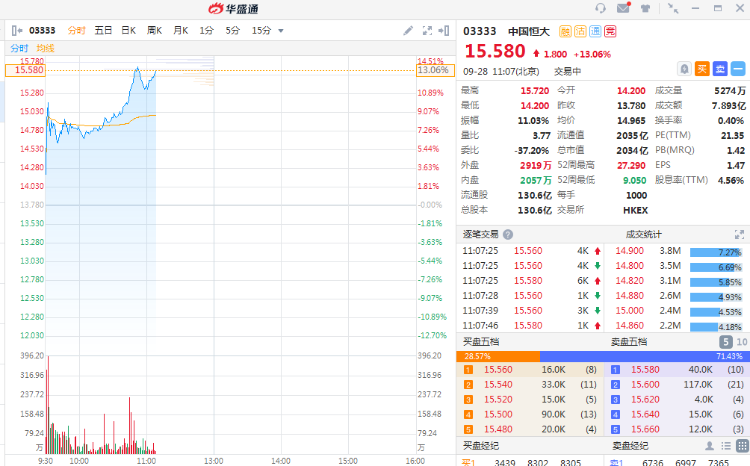Open the 15分 period dropdown arrow
The width and height of the screenshot is (750, 466).
tap(280, 30)
